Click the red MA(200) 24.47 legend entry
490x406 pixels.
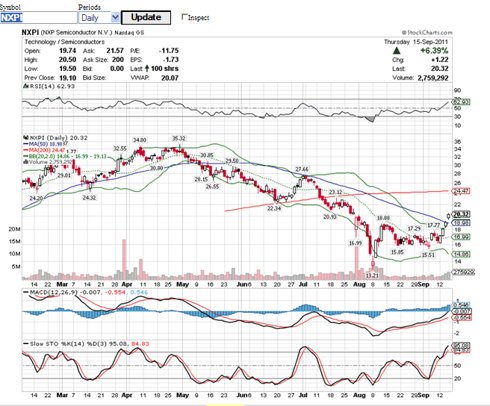coord(44,150)
